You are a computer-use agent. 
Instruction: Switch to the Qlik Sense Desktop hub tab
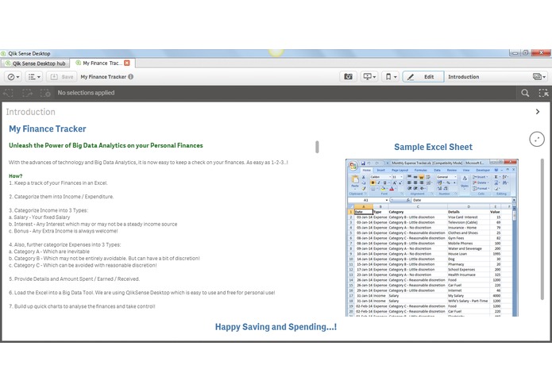point(35,63)
